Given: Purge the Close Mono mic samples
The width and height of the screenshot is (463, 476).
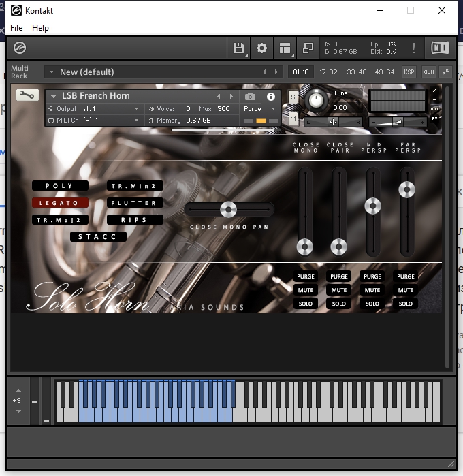Looking at the screenshot, I should pyautogui.click(x=306, y=276).
